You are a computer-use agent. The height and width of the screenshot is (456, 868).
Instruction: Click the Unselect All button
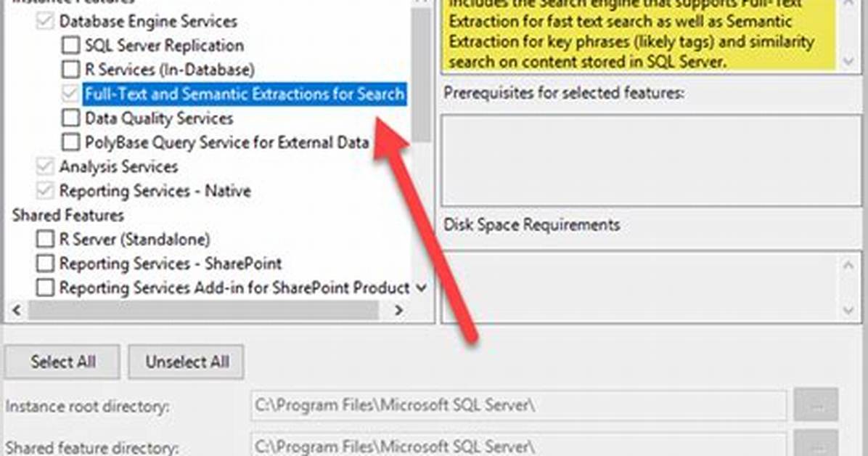tap(187, 362)
